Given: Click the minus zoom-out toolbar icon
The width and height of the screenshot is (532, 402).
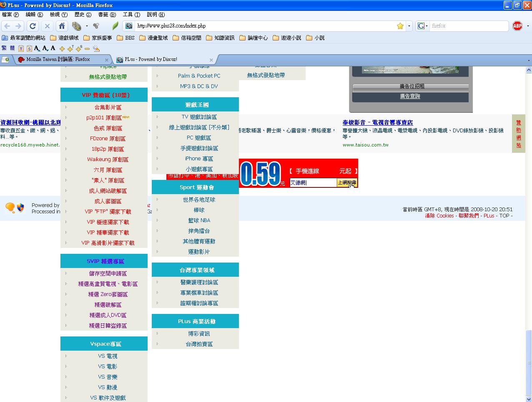Looking at the screenshot, I should (87, 49).
